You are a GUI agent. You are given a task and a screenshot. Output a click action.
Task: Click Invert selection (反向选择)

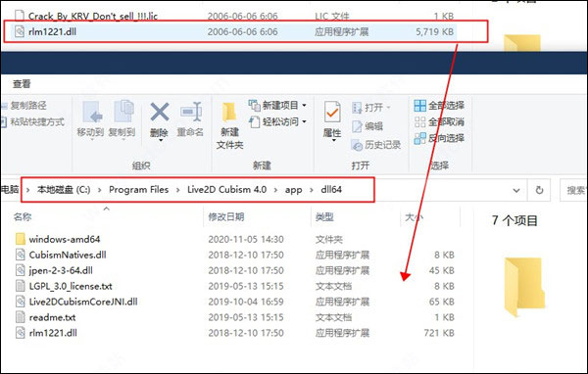[x=439, y=138]
